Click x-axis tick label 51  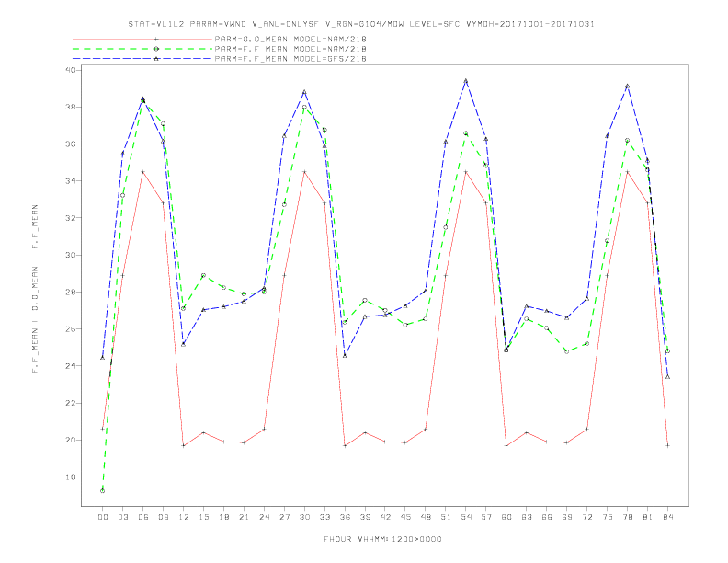click(x=446, y=517)
